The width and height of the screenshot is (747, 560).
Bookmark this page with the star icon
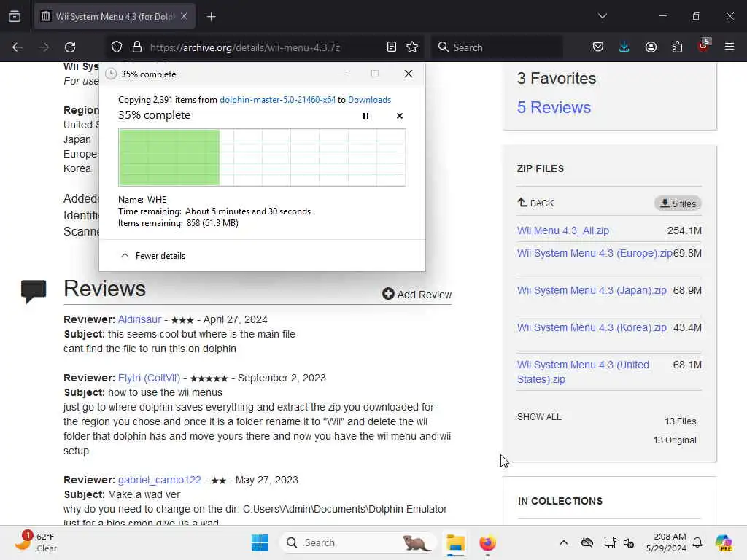point(412,47)
